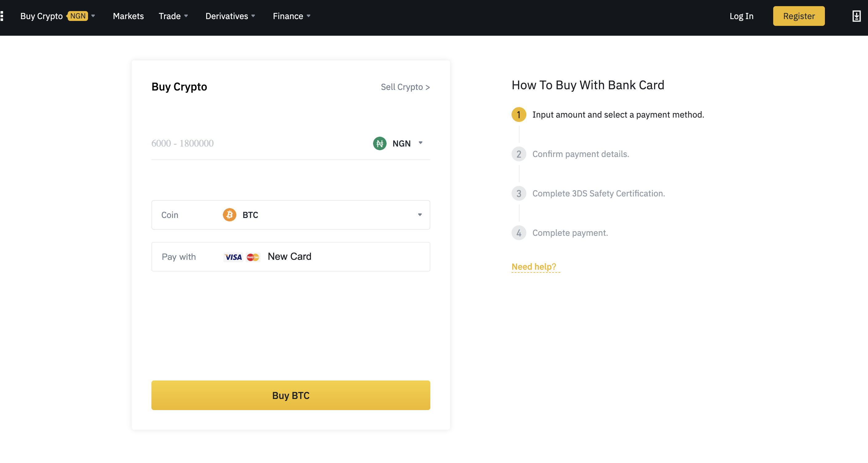Expand the NGN currency dropdown arrow

point(421,143)
